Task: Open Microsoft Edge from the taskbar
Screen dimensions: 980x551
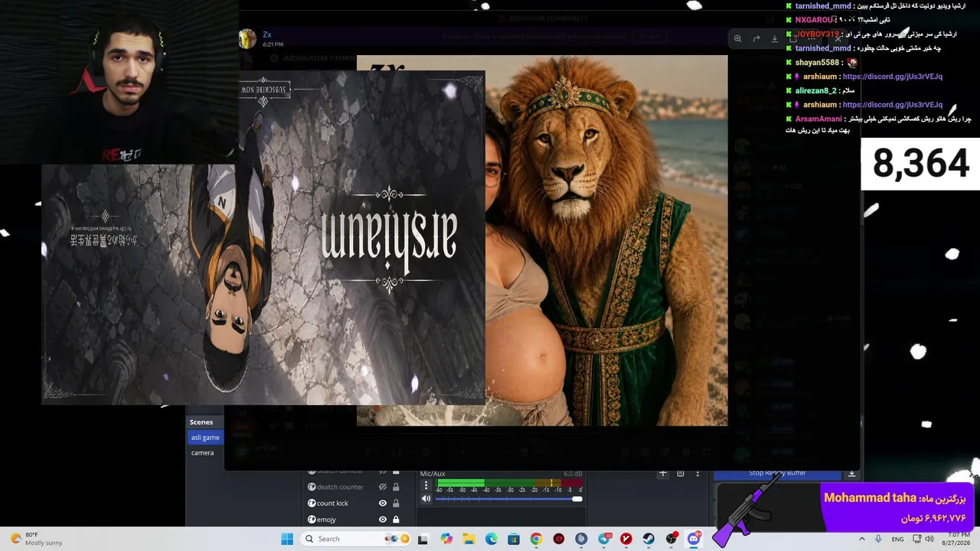Action: tap(491, 539)
